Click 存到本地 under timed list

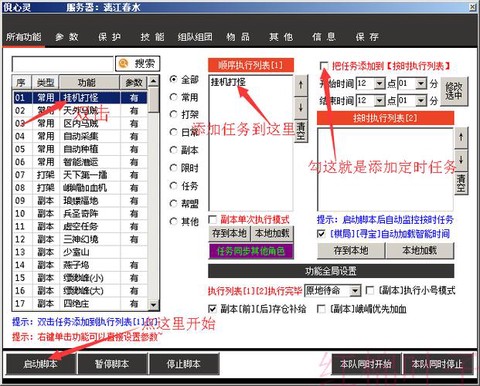pos(351,250)
